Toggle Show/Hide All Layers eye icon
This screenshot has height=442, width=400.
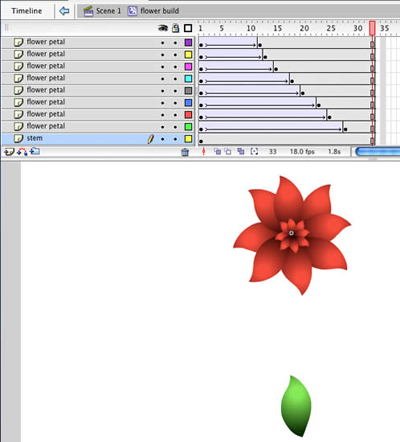pos(163,28)
